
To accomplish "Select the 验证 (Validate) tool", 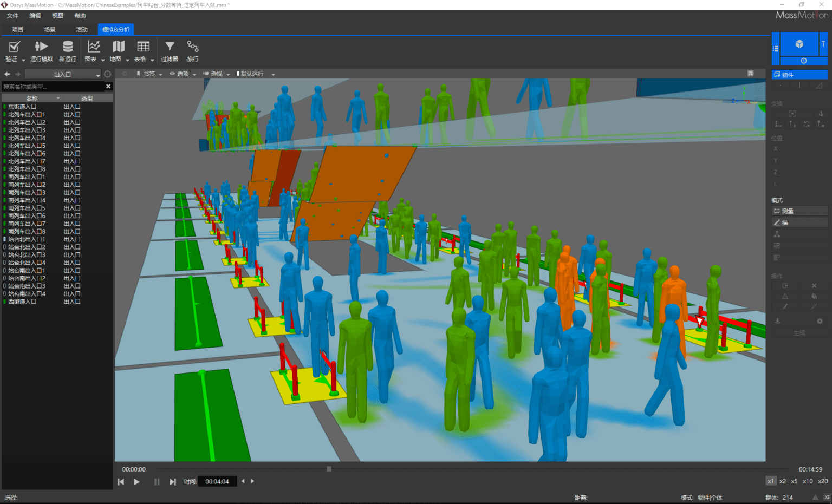I will coord(14,50).
